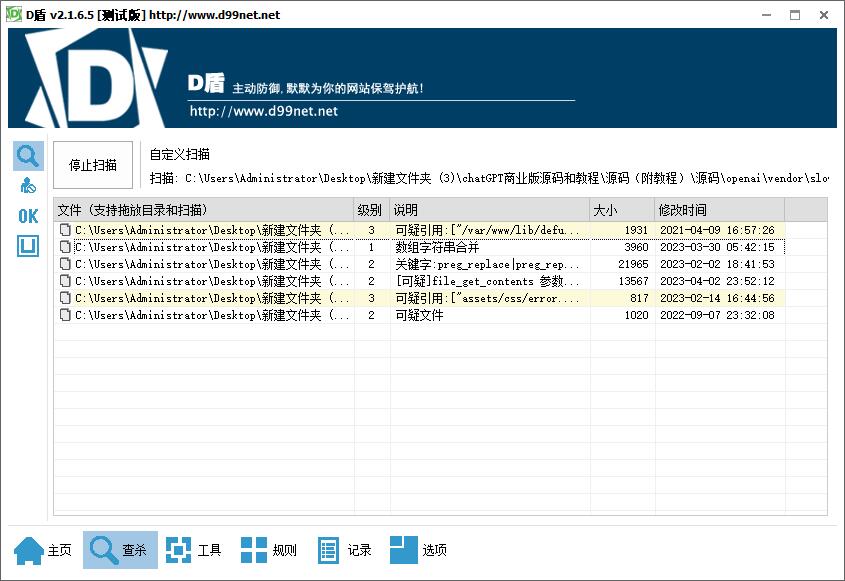845x581 pixels.
Task: Open the 主页 home page
Action: [x=44, y=550]
